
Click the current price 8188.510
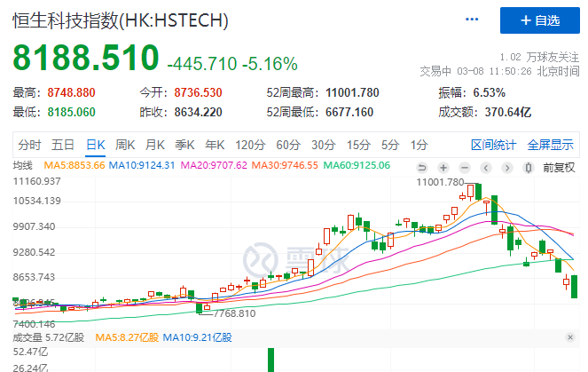[x=86, y=58]
